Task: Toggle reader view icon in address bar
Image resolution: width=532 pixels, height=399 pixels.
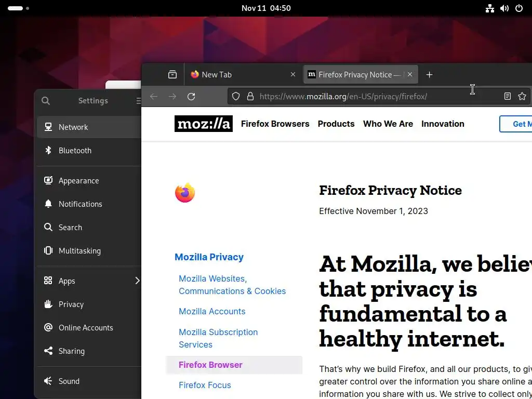Action: click(507, 96)
